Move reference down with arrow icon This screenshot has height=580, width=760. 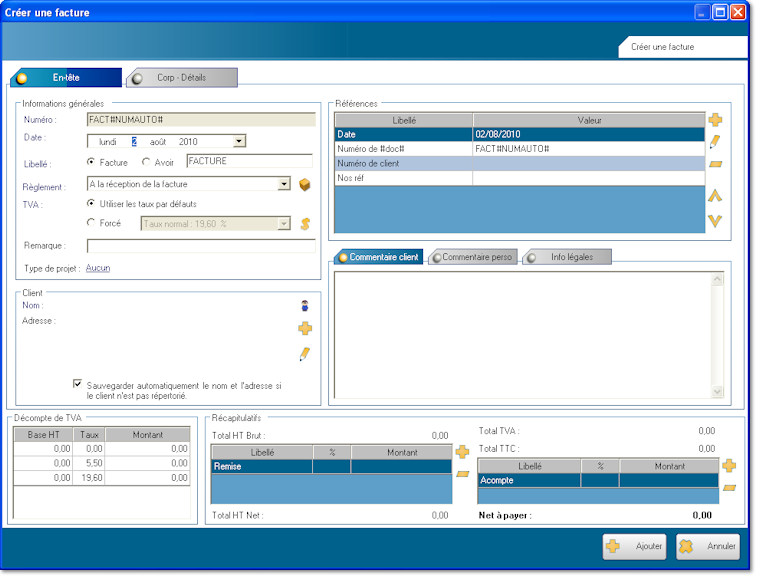pyautogui.click(x=715, y=220)
